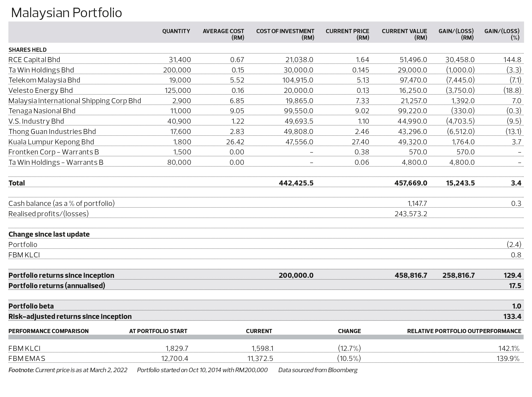Select the FBM KLCI change value 0.8
The width and height of the screenshot is (532, 397).
pyautogui.click(x=516, y=255)
